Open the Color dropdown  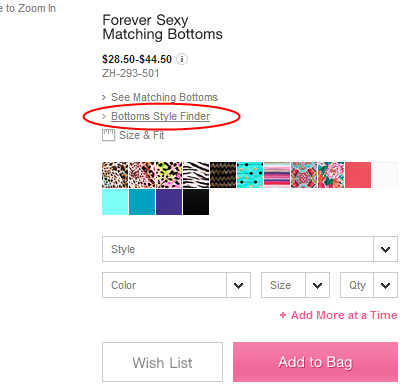point(176,285)
